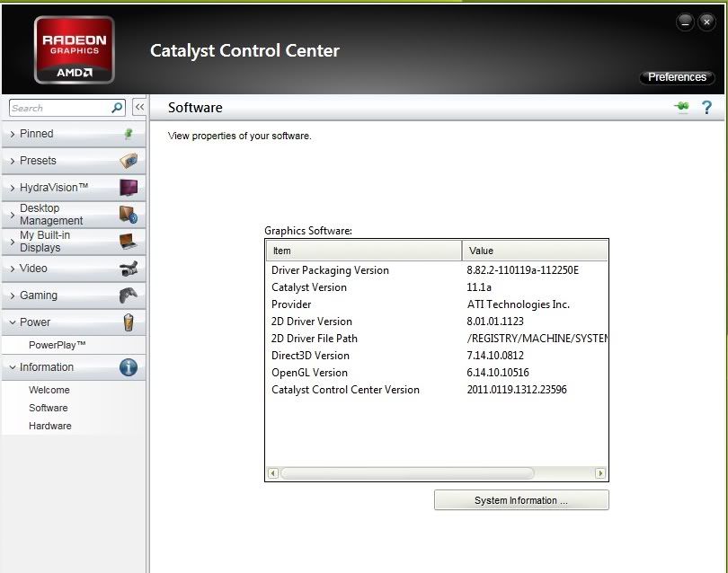Viewport: 728px width, 573px height.
Task: Click the Power battery icon
Action: [x=129, y=322]
